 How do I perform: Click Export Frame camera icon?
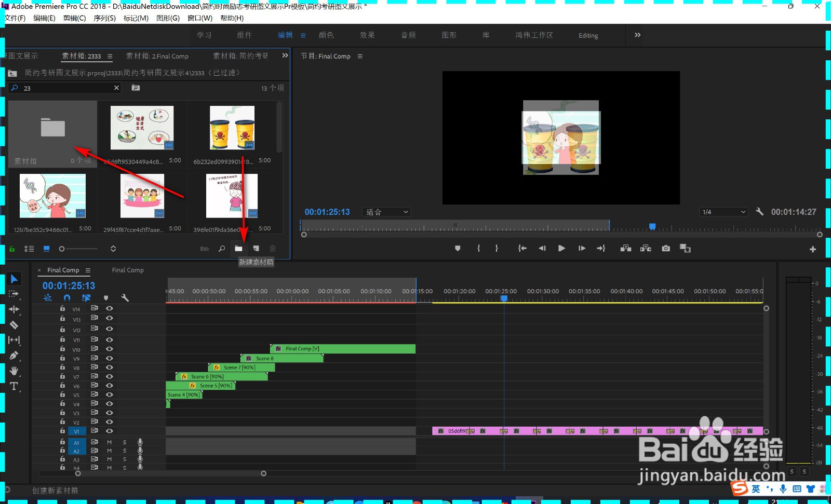[x=666, y=249]
